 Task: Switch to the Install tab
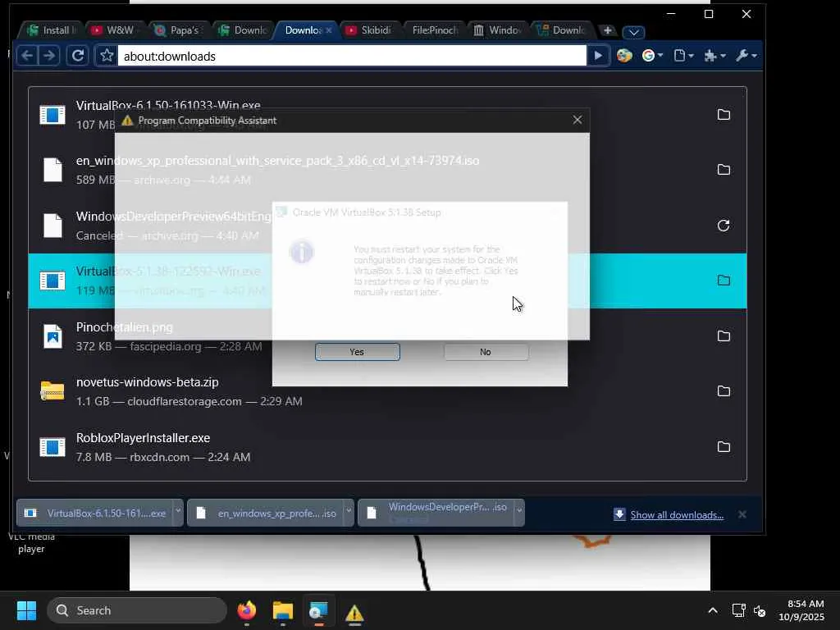point(52,30)
